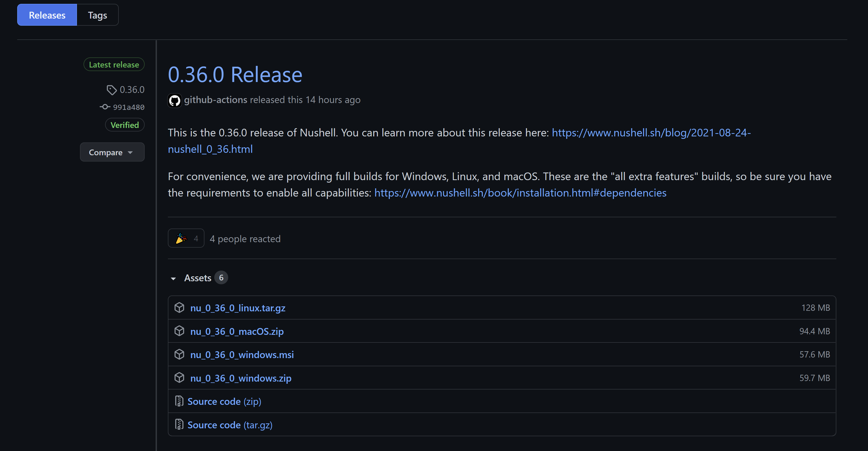Toggle the 🎉 reaction on the release
Image resolution: width=868 pixels, height=451 pixels.
tap(186, 238)
